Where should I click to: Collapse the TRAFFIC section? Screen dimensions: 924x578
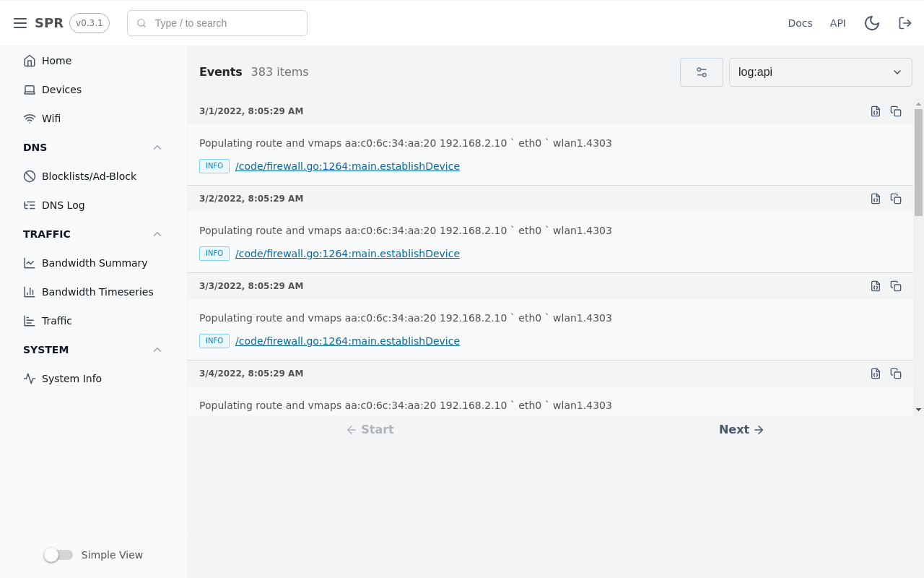pos(157,234)
